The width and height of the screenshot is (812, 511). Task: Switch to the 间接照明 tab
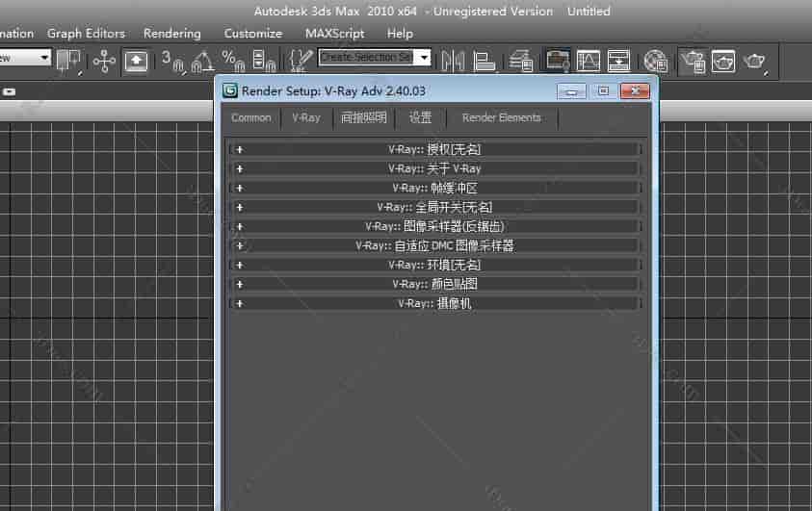tap(364, 117)
